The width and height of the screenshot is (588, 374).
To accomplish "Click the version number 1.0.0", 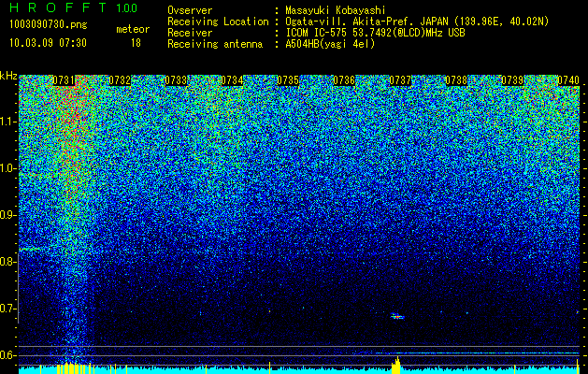I will coord(127,8).
